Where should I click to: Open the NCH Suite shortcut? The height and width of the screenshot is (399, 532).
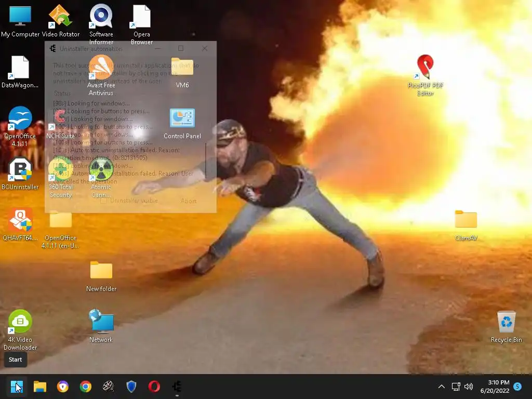tap(60, 123)
